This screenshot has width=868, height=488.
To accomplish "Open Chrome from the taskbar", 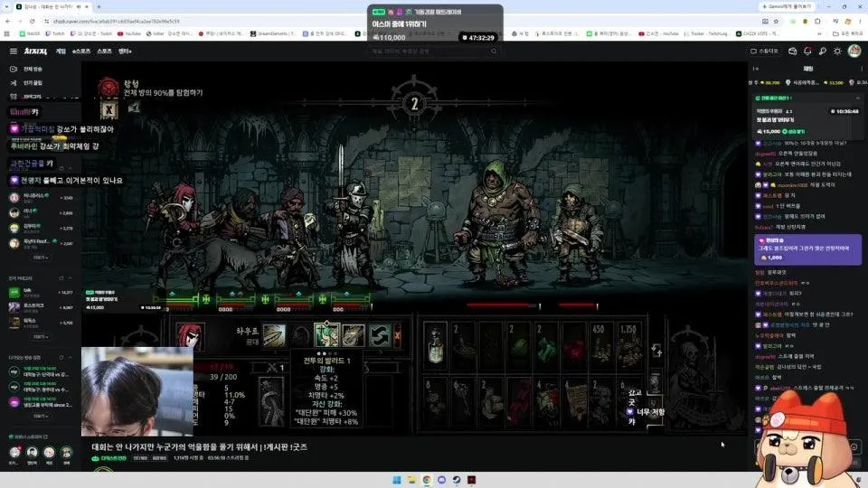I will pyautogui.click(x=427, y=480).
